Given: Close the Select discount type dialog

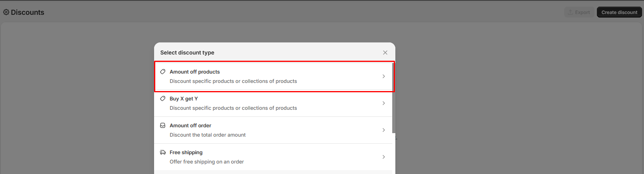Looking at the screenshot, I should point(385,53).
